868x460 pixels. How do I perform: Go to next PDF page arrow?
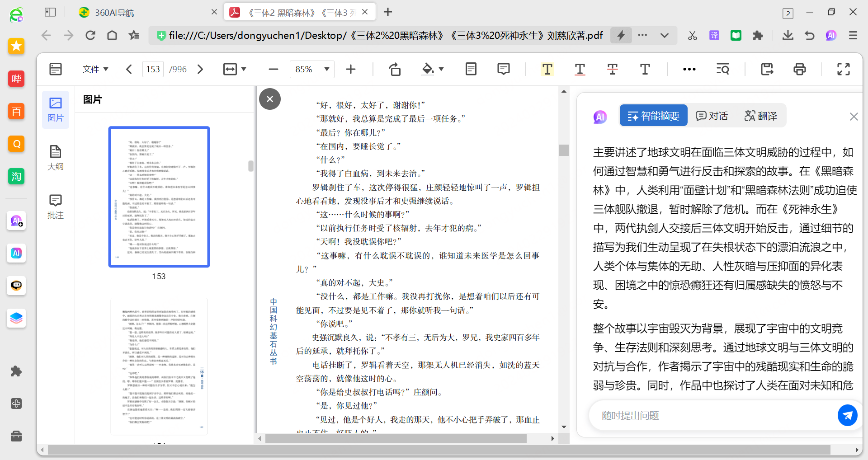point(200,69)
